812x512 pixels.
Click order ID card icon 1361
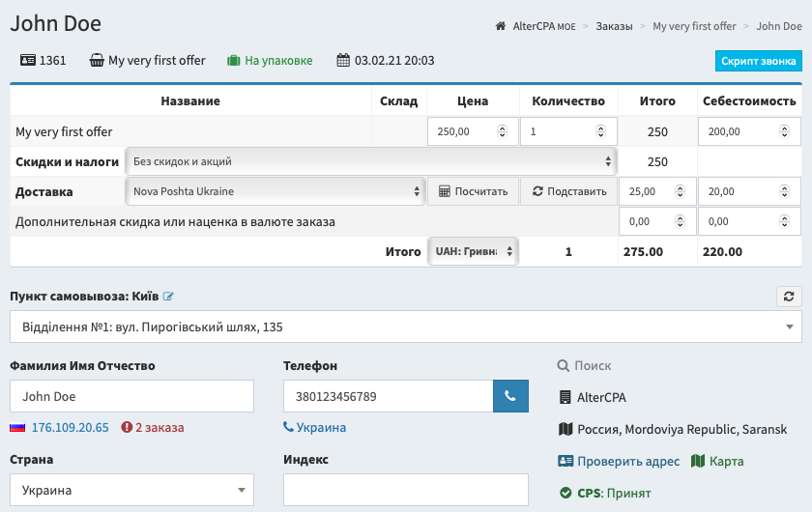point(27,60)
